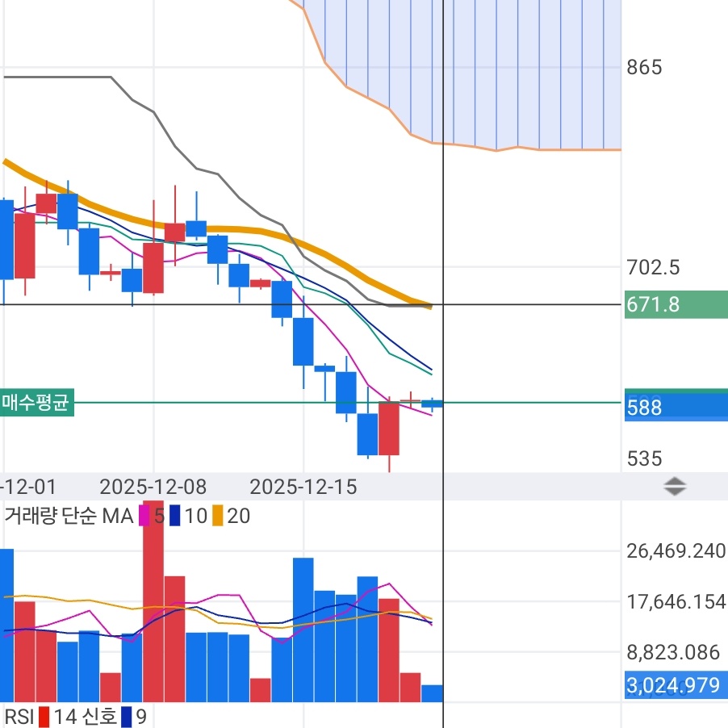Tap the 2025-12-15 date label
728x728 pixels.
point(303,487)
